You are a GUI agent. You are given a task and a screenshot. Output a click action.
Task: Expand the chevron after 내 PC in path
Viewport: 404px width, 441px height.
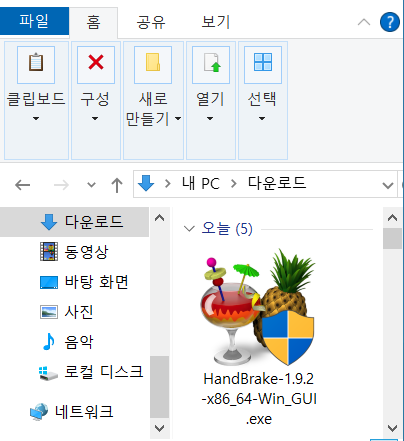(x=234, y=184)
